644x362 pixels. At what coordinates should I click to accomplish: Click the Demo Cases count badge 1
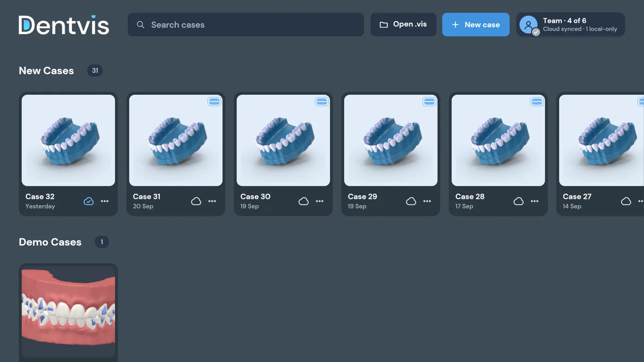[102, 242]
